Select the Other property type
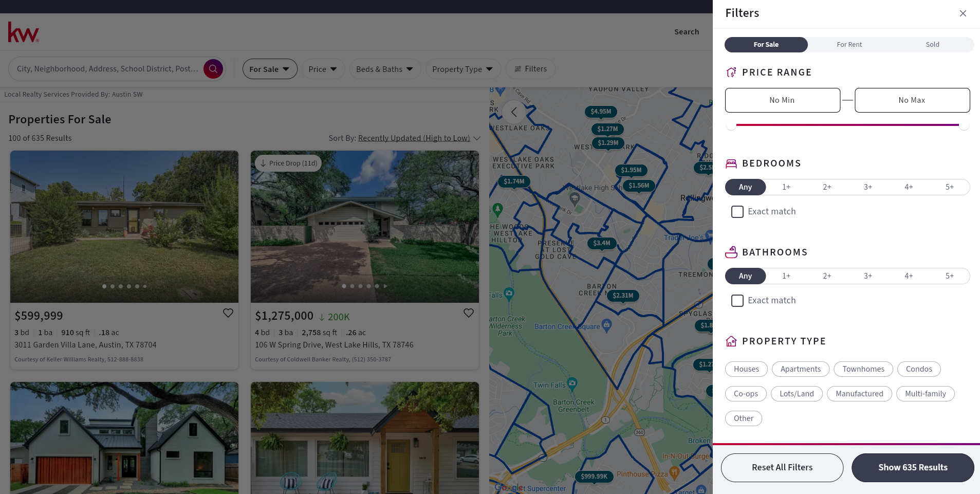Image resolution: width=980 pixels, height=494 pixels. 744,418
